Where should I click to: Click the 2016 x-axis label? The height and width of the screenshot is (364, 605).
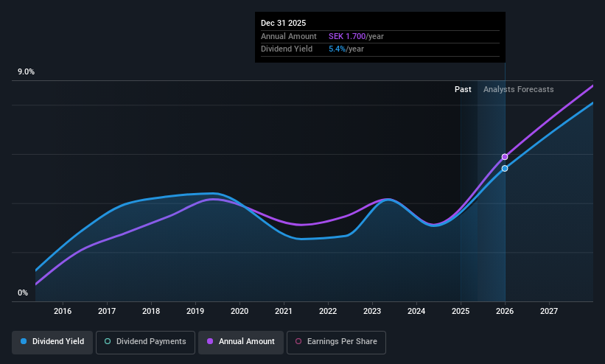pos(63,311)
